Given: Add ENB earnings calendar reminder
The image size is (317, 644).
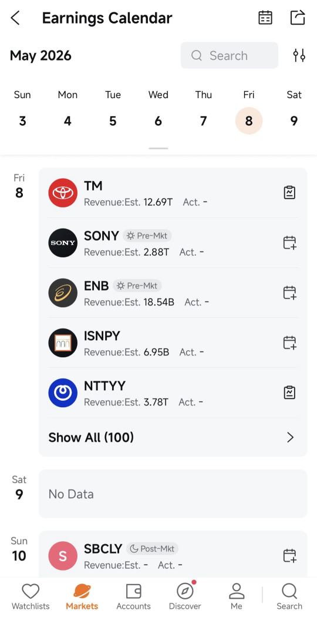Looking at the screenshot, I should click(289, 293).
